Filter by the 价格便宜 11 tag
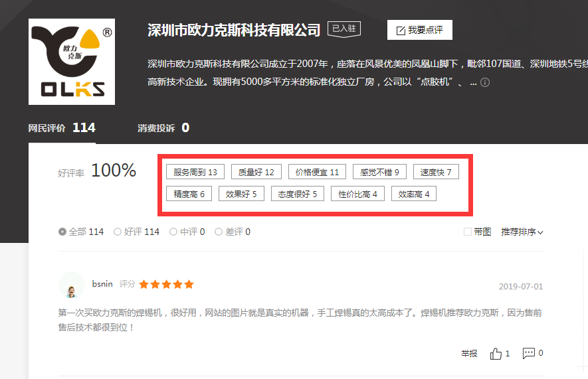This screenshot has height=379, width=588. click(317, 173)
